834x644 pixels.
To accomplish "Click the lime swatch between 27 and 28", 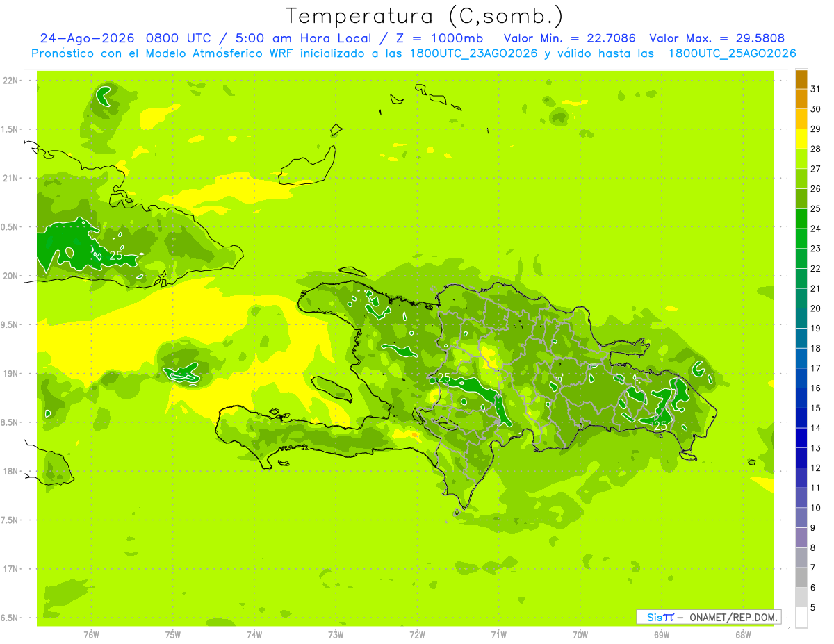I will coord(801,158).
